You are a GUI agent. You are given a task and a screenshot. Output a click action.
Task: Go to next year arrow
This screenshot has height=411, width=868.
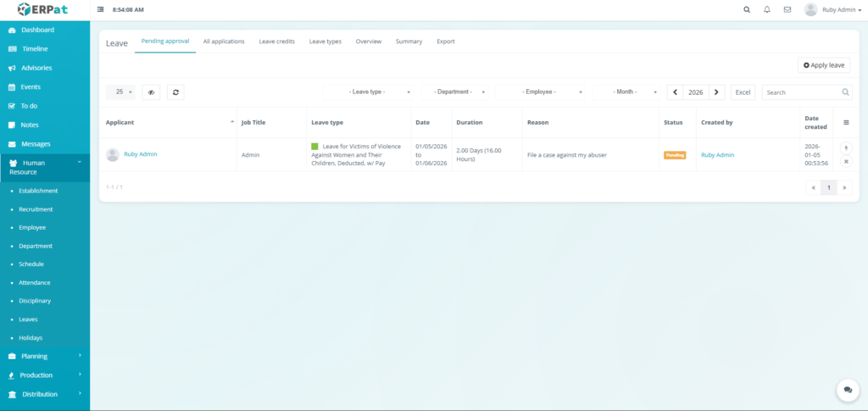[716, 92]
